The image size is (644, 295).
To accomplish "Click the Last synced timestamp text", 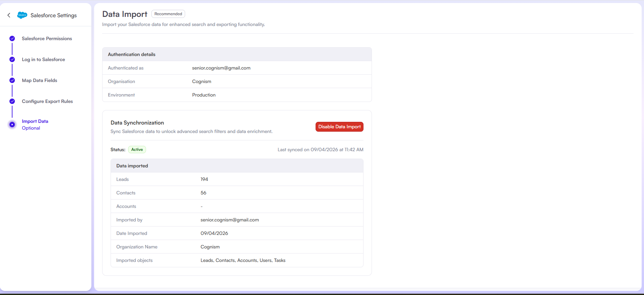I will (x=320, y=150).
